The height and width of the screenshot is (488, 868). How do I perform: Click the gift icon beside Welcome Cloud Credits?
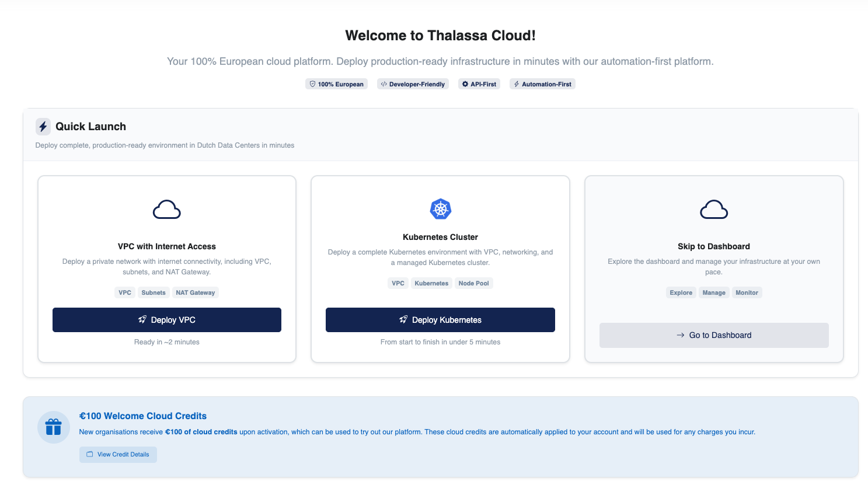(53, 427)
